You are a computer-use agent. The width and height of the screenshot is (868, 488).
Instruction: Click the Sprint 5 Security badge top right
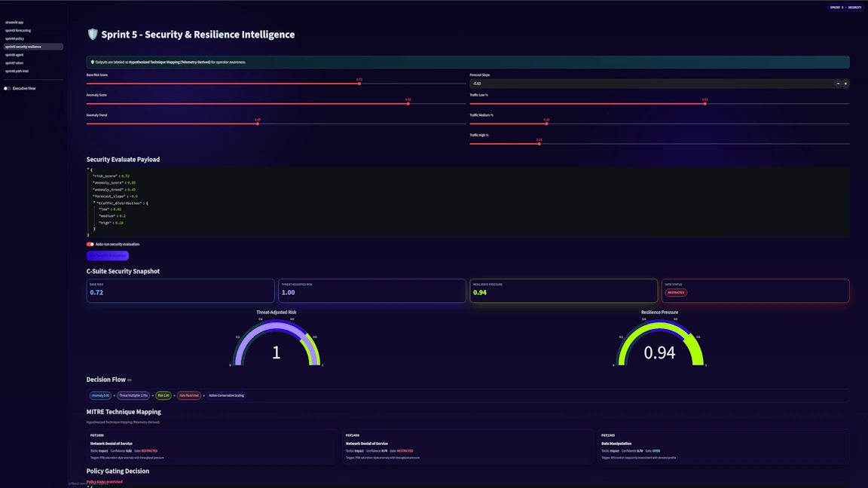[845, 8]
